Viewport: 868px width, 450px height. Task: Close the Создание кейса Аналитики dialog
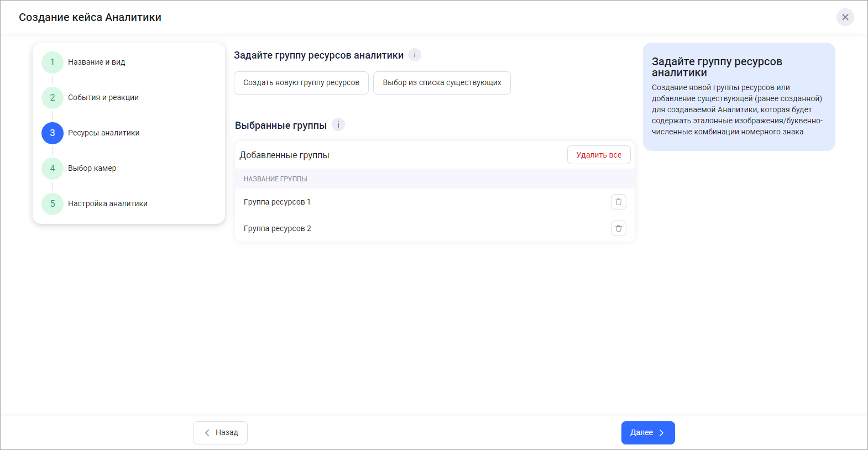(x=845, y=17)
